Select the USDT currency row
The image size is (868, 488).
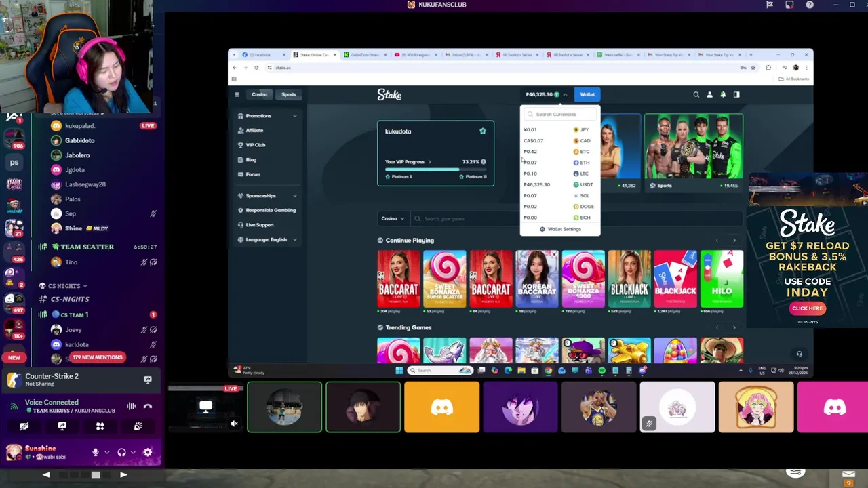click(x=560, y=185)
